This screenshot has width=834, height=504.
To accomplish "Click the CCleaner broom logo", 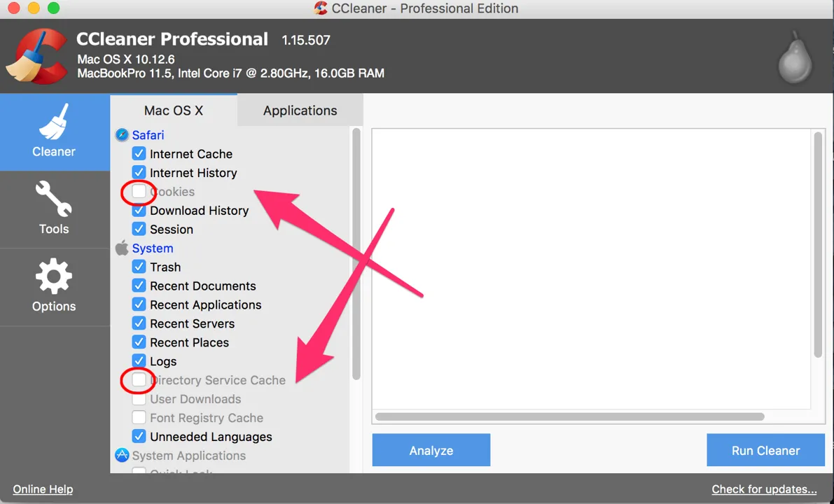I will coord(36,57).
